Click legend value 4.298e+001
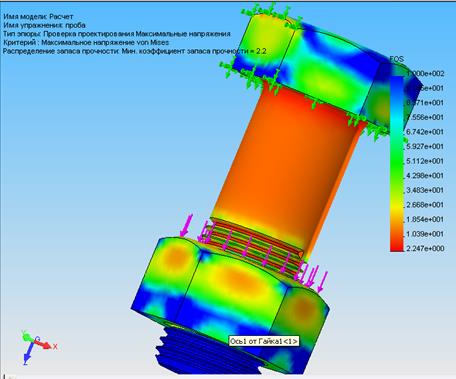456x379 pixels. pos(425,176)
